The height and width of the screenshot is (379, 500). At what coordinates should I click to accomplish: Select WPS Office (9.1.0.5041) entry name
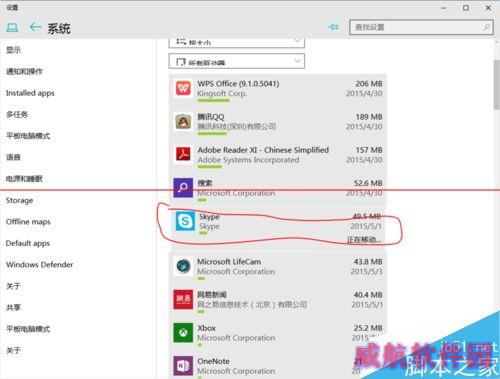[x=238, y=84]
